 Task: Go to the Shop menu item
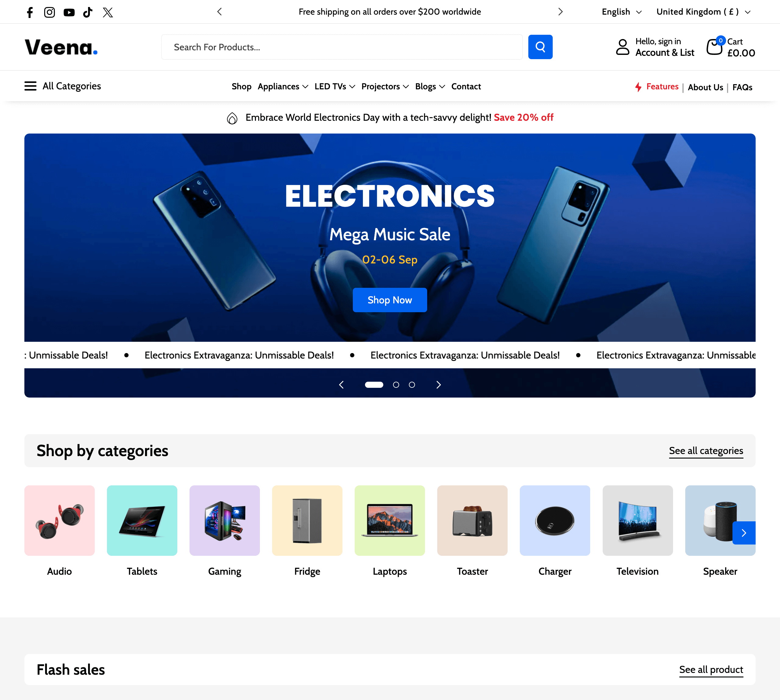click(x=241, y=87)
